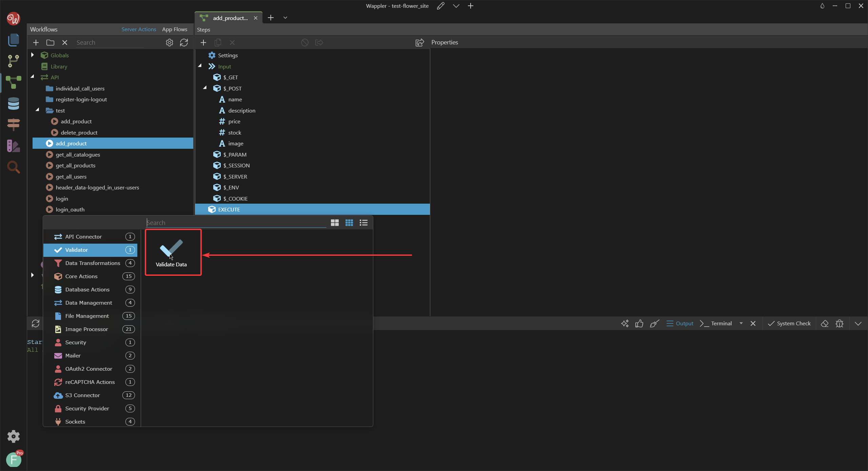Open the global settings gear in sidebar
868x471 pixels.
coord(13,436)
